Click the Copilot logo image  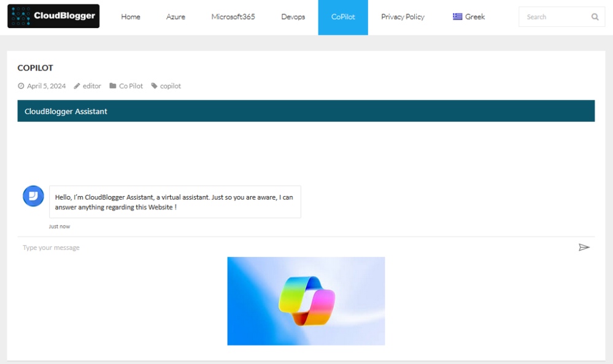coord(306,301)
